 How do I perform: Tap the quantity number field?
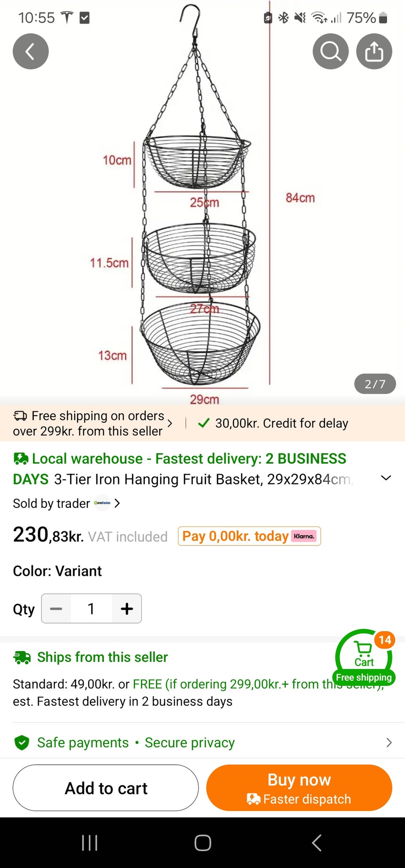coord(91,609)
